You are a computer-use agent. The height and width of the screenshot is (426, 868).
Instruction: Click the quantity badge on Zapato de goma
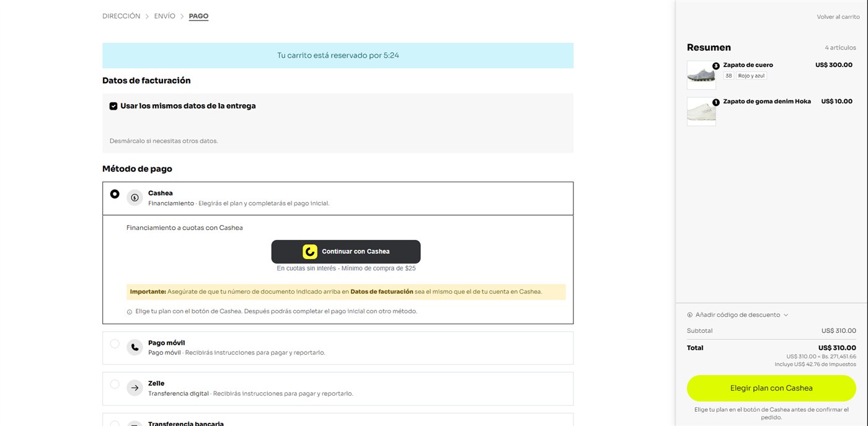tap(715, 102)
